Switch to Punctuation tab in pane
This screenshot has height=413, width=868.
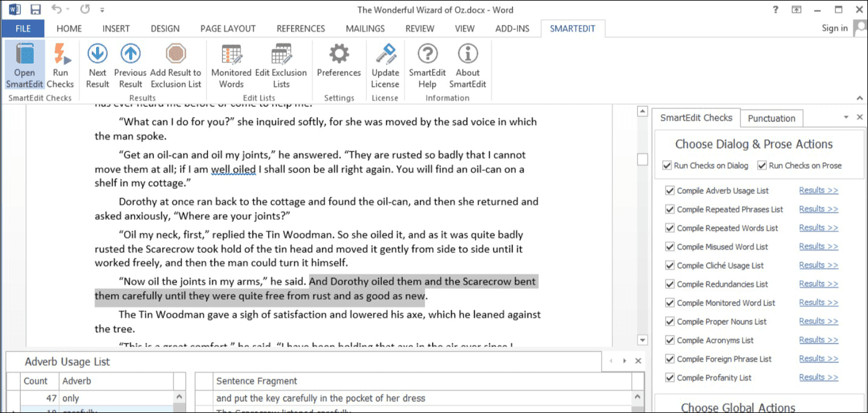pyautogui.click(x=771, y=118)
